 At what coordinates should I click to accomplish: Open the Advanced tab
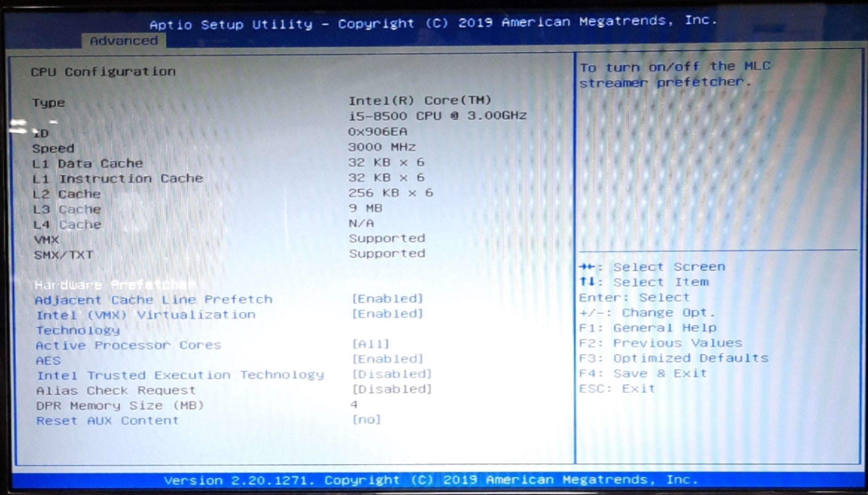(124, 41)
